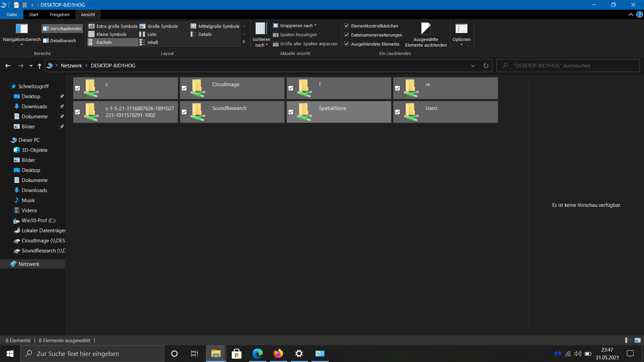Screen dimensions: 644x362
Task: Toggle the Ausgeblendete Elemente checkbox
Action: [346, 44]
